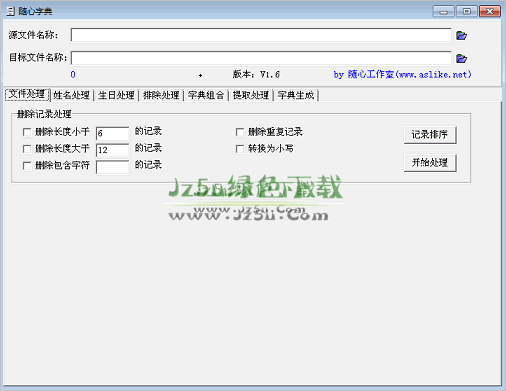Go to the 字典生成 tab
This screenshot has width=506, height=391.
[x=296, y=95]
